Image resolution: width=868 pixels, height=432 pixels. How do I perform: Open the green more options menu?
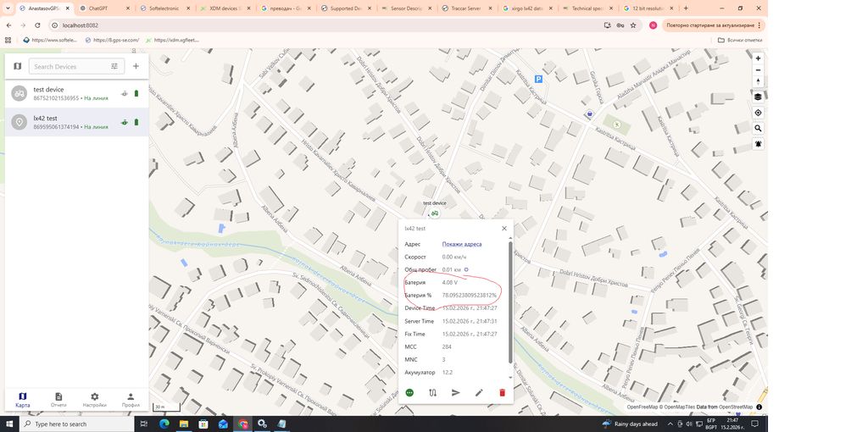click(x=409, y=393)
